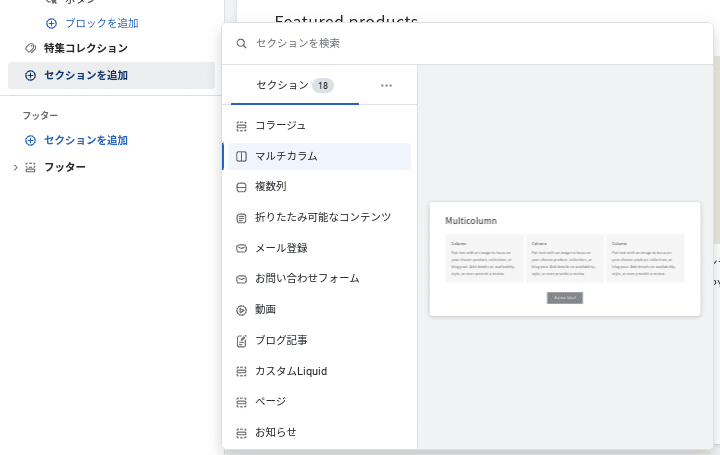Click the ブログ記事 edit icon

tap(241, 341)
